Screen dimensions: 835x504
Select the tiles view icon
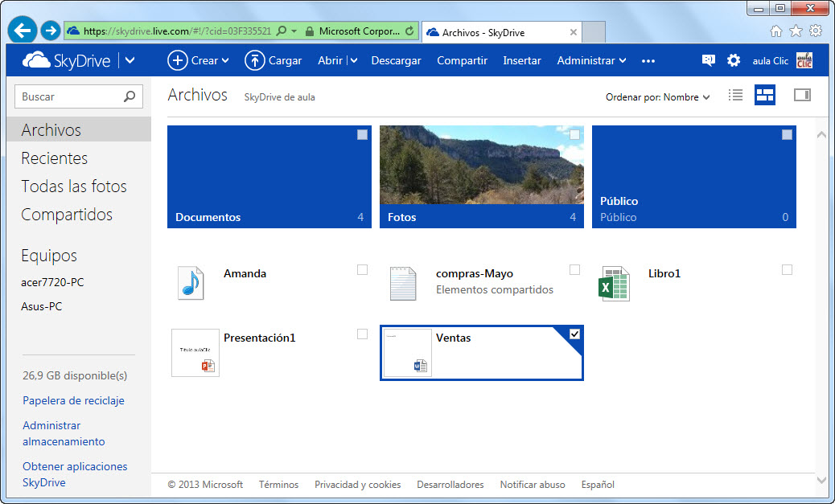(x=764, y=95)
